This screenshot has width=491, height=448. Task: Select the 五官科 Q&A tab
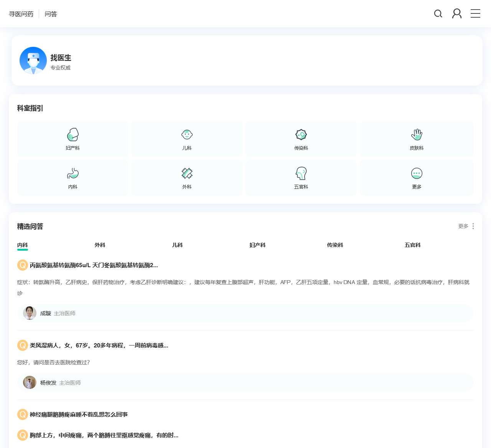[x=412, y=245]
